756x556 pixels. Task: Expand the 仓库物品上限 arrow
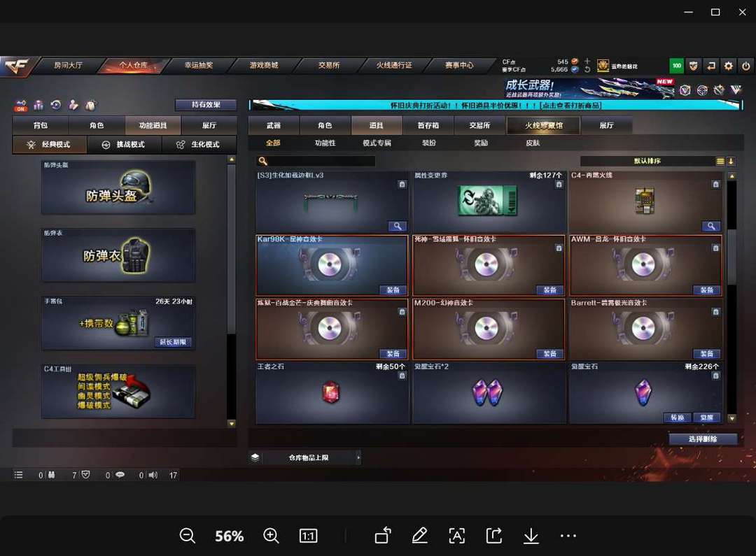(x=358, y=457)
